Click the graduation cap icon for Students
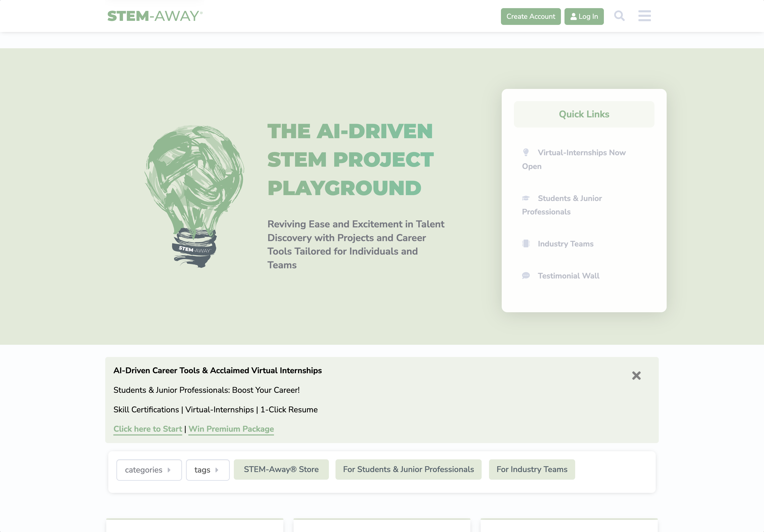Image resolution: width=764 pixels, height=532 pixels. click(x=526, y=198)
